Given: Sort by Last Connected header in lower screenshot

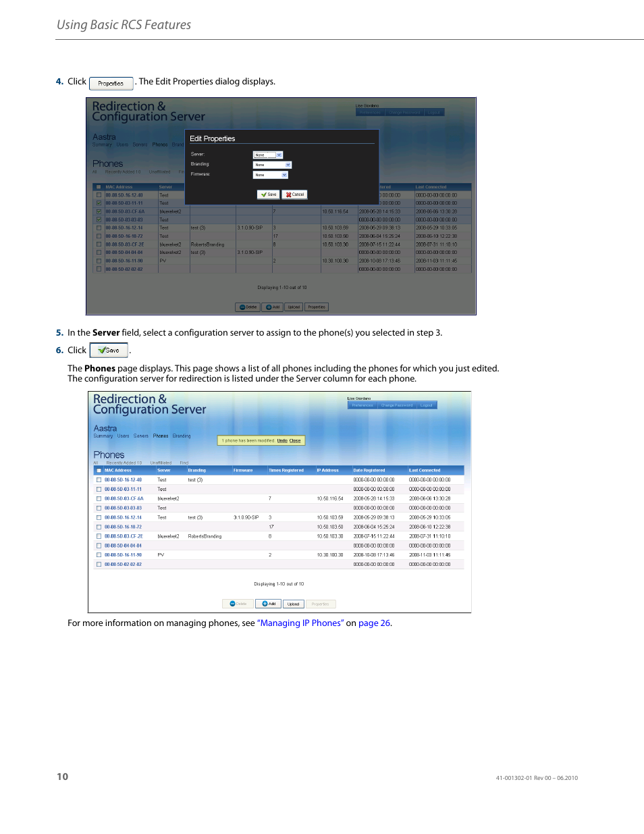Looking at the screenshot, I should (x=425, y=470).
